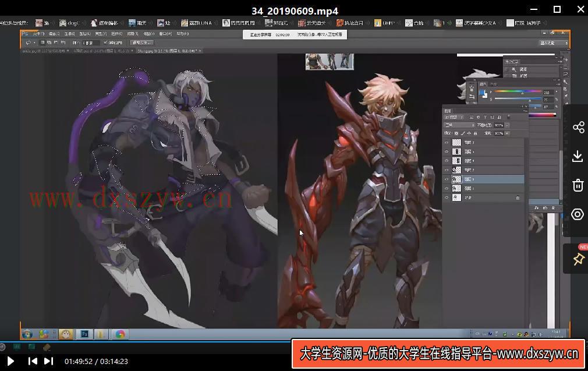
Task: Enable the lock position icon in Layers panel
Action: [x=469, y=133]
